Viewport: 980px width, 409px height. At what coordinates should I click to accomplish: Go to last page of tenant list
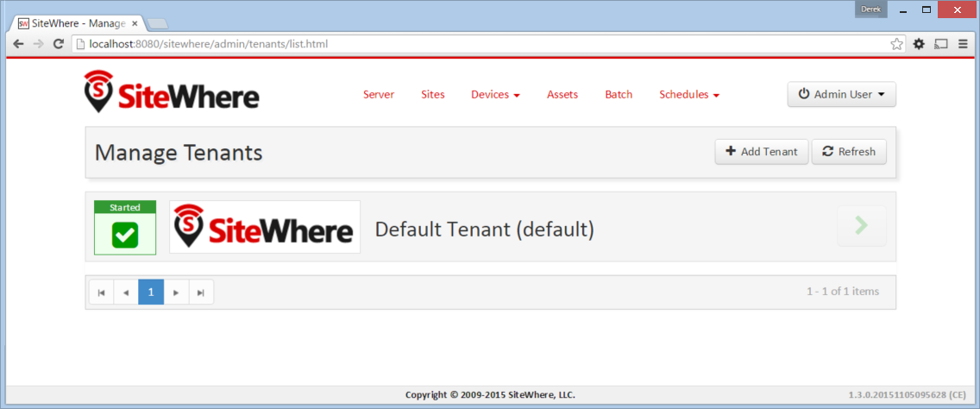tap(201, 292)
